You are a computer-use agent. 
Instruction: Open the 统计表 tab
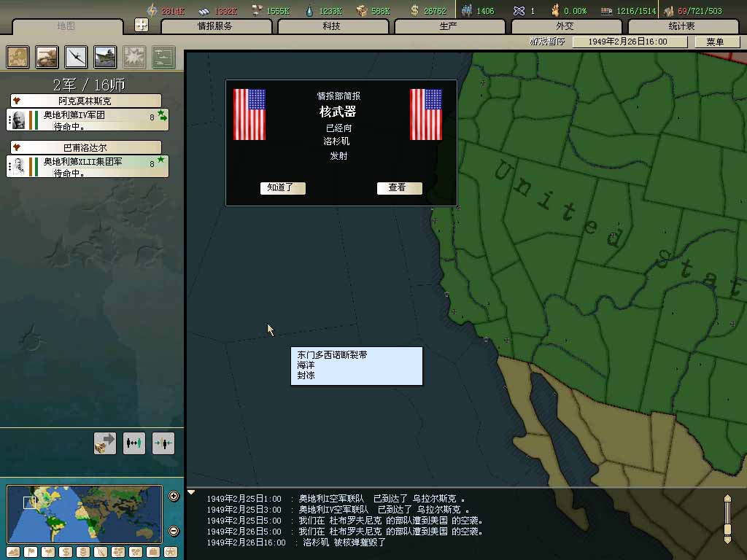683,26
